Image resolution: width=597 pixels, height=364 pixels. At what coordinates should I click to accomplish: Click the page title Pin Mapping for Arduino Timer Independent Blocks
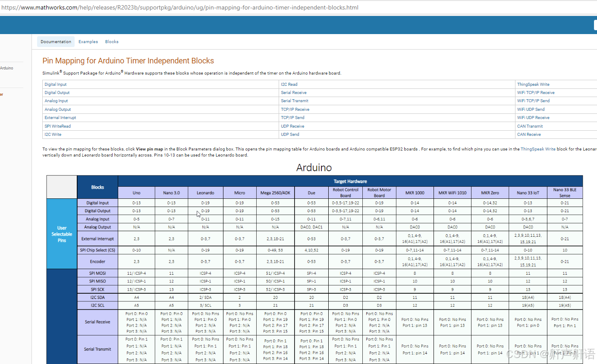[x=128, y=61]
